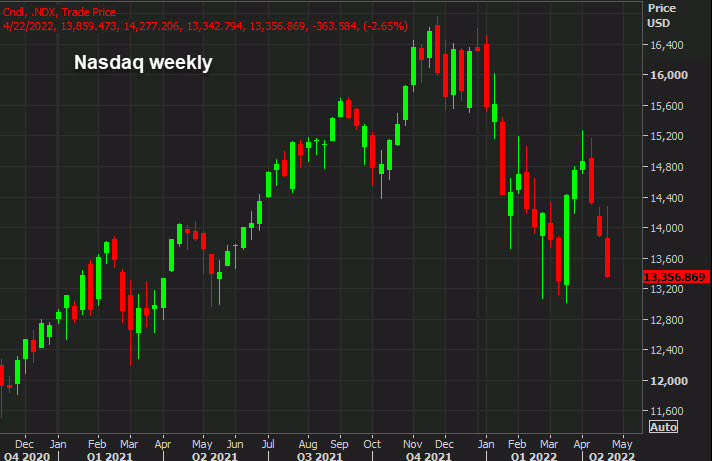Click the May label above Q2 2021
The height and width of the screenshot is (461, 712).
pyautogui.click(x=202, y=444)
